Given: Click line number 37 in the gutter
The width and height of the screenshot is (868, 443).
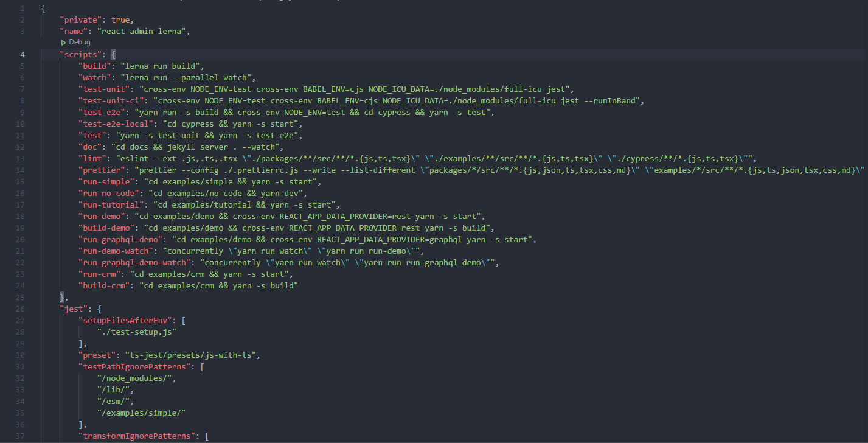Looking at the screenshot, I should point(19,436).
